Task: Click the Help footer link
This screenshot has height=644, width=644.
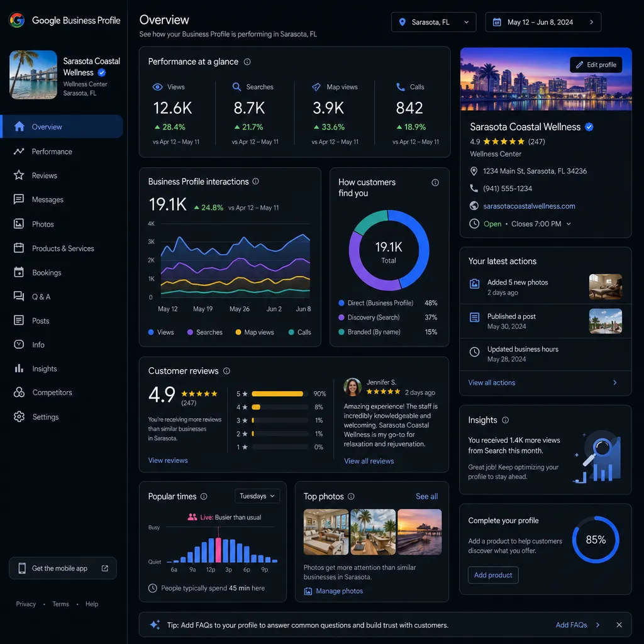Action: tap(92, 604)
